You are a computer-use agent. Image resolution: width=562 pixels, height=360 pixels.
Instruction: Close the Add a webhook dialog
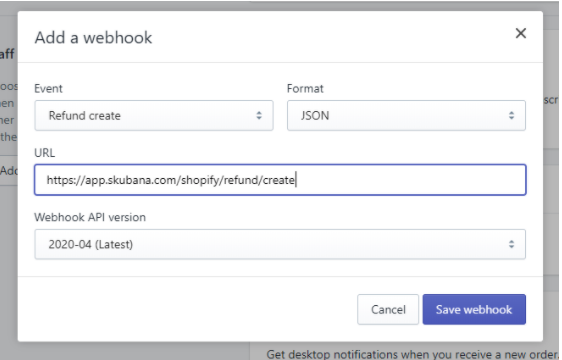pyautogui.click(x=520, y=33)
